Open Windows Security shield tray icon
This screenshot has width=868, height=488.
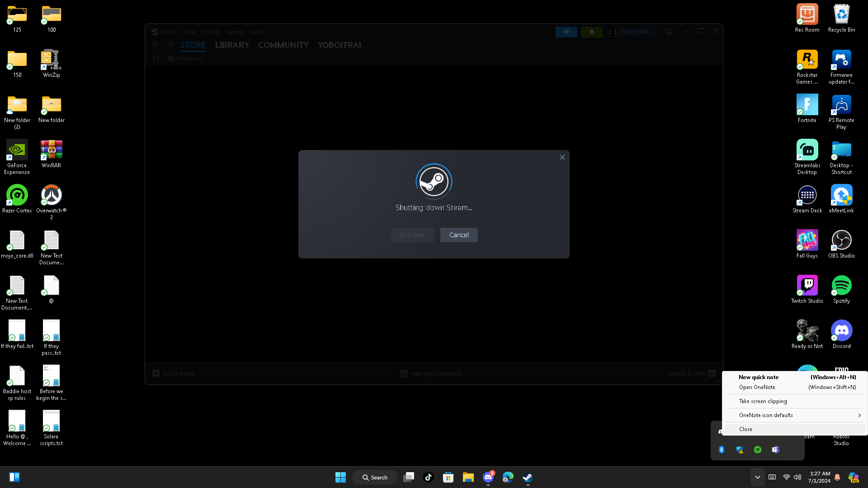(x=740, y=450)
